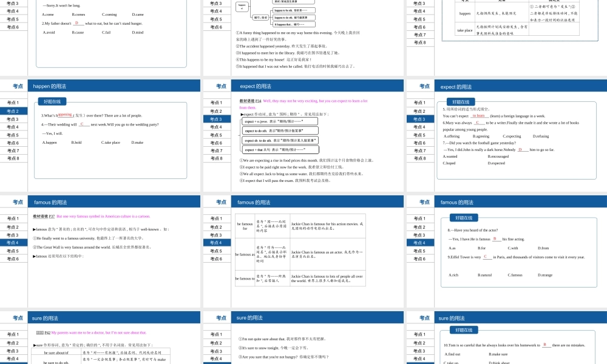Image resolution: width=607 pixels, height=364 pixels.
Task: Select answer option A.happen
Action: (x=50, y=143)
